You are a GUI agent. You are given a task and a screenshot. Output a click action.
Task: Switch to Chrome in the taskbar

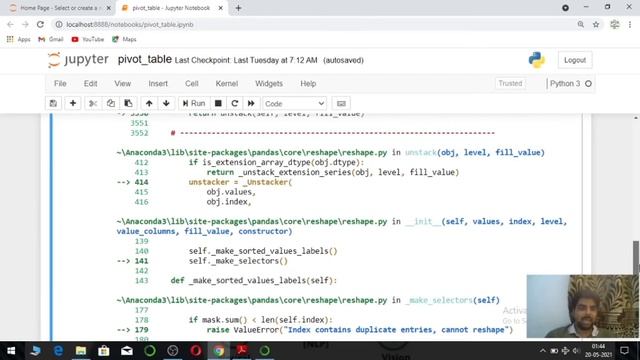pos(218,351)
